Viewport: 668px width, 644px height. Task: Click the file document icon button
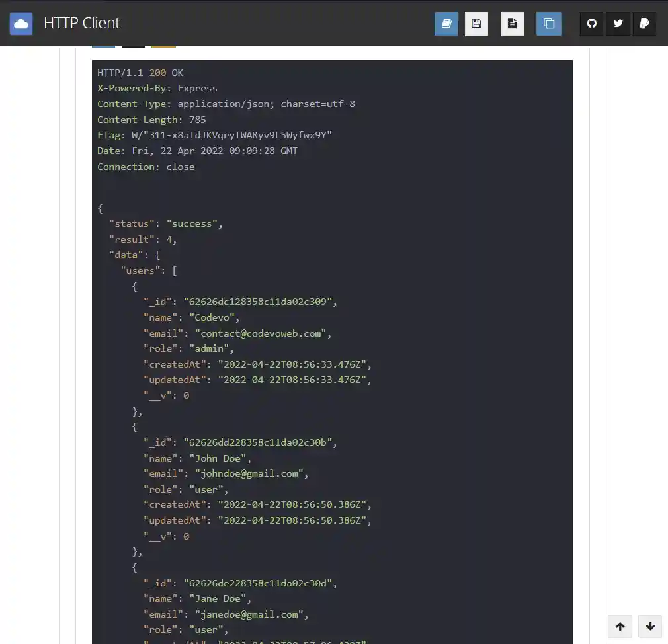(x=512, y=24)
